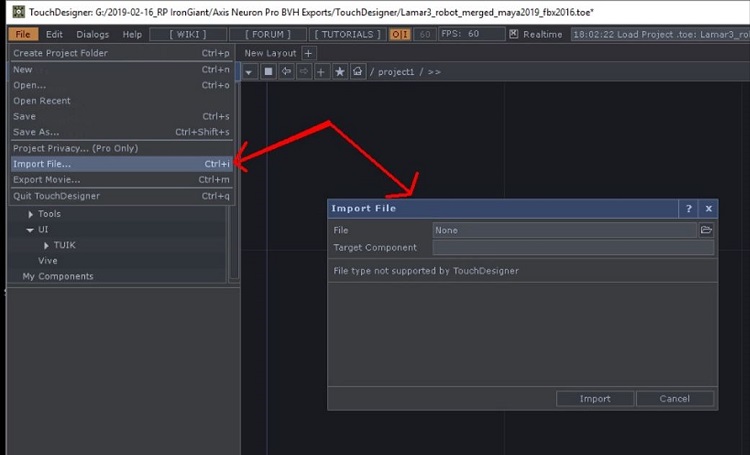
Task: Click the home icon in pane bar
Action: point(357,72)
